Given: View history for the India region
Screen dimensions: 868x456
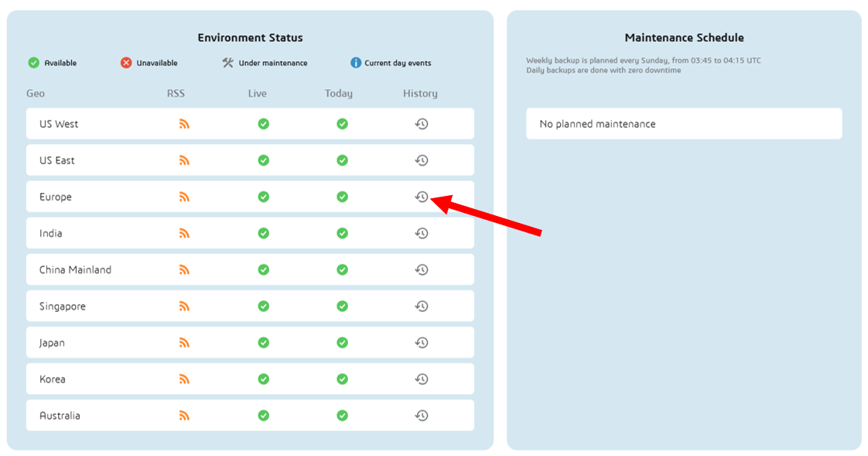Looking at the screenshot, I should point(421,233).
